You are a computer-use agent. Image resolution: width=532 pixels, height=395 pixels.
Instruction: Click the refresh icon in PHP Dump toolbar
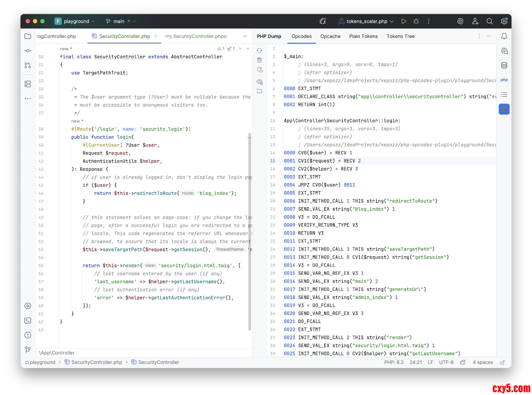click(259, 50)
